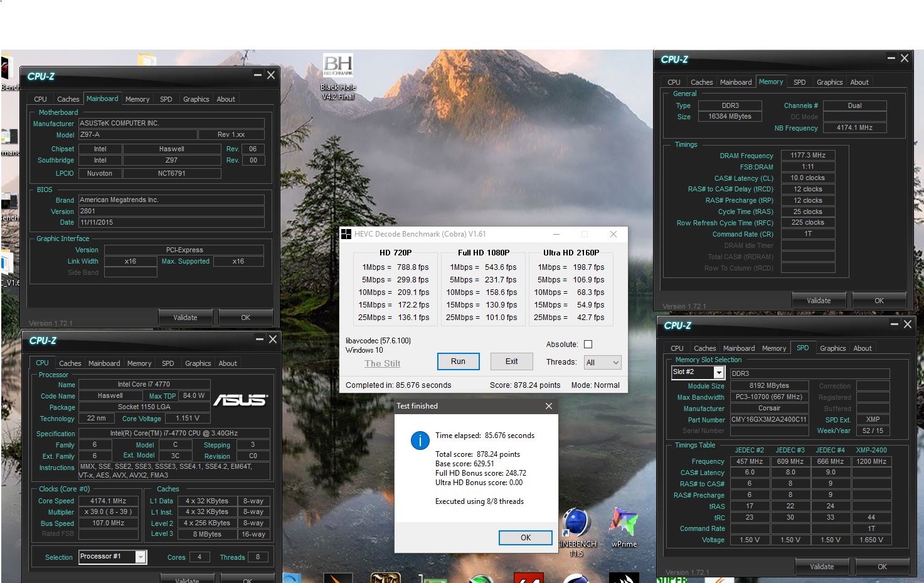This screenshot has width=924, height=583.
Task: Open Caches tab in Mainboard CPU-Z window
Action: click(x=68, y=99)
